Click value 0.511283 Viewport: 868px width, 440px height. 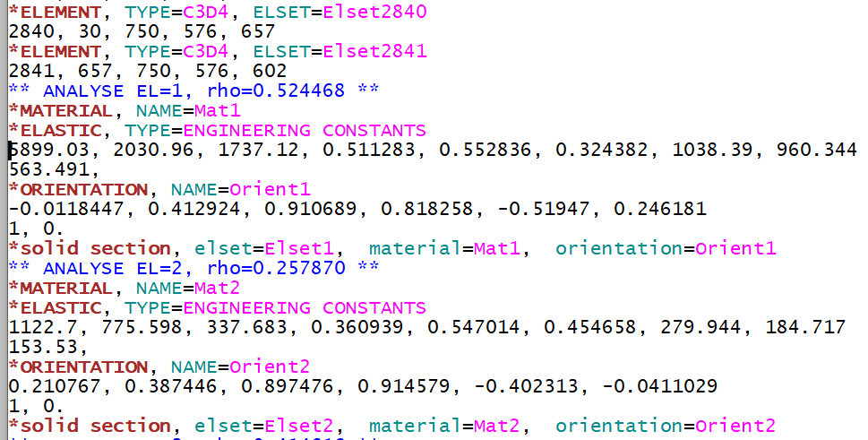coord(368,150)
